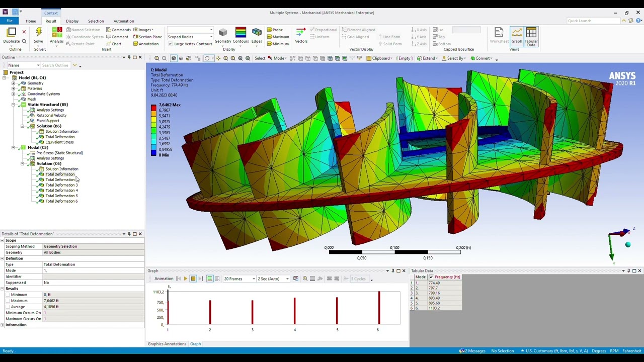Insert a Chart
This screenshot has width=644, height=362.
114,44
